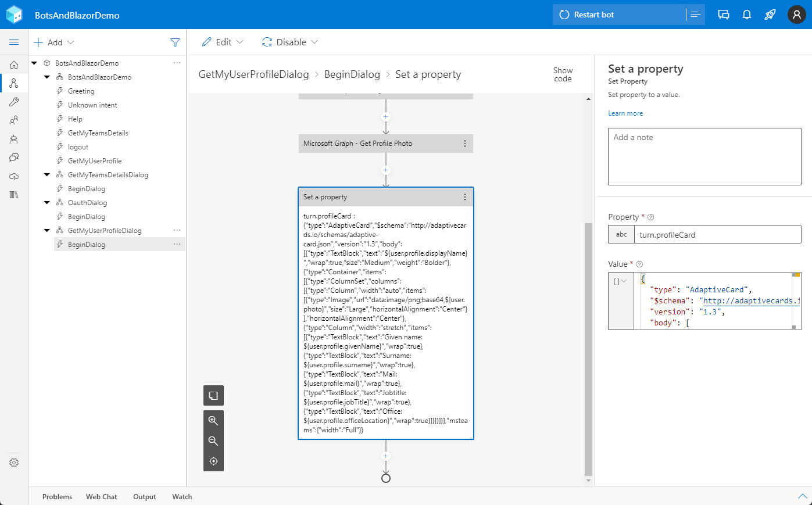Collapse GetMyUserProfileDialog tree node
The width and height of the screenshot is (812, 505).
pos(47,230)
